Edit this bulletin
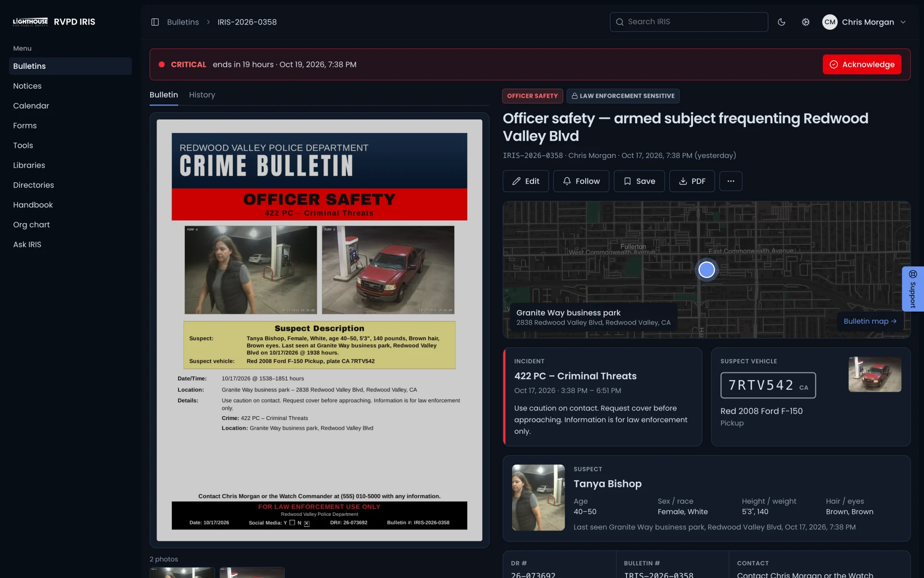This screenshot has width=924, height=578. 526,181
